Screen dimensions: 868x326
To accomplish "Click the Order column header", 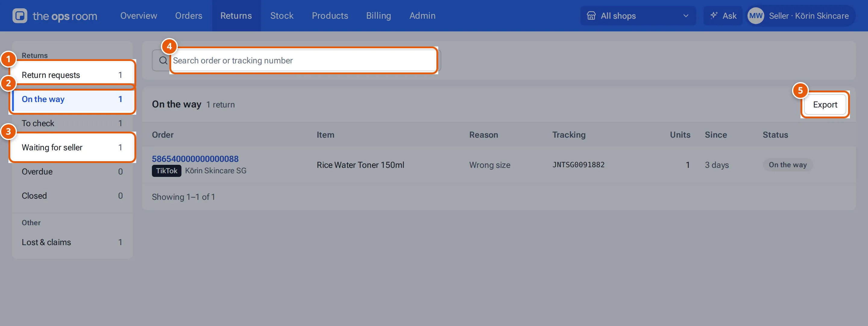I will (163, 135).
